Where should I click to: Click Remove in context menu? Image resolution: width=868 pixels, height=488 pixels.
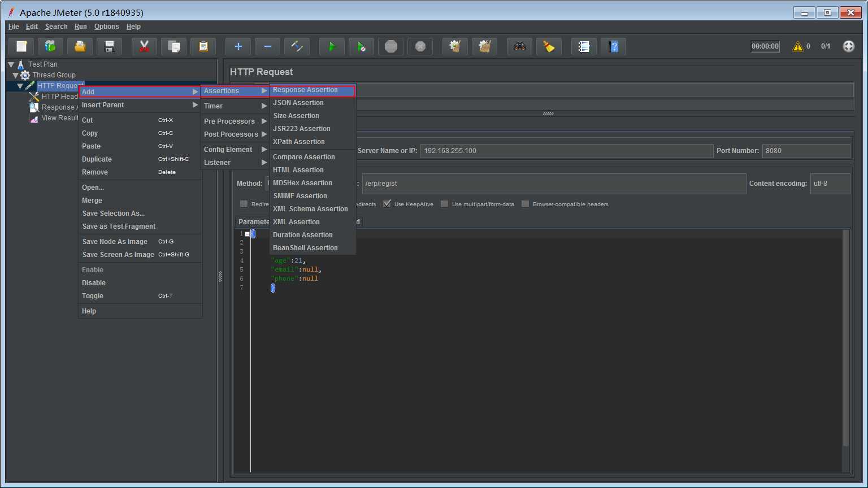click(x=140, y=172)
